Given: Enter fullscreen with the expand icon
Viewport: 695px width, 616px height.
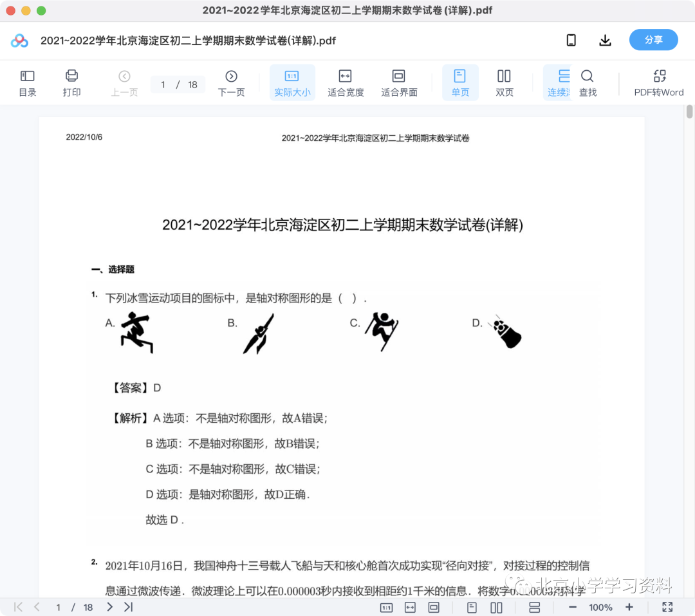Looking at the screenshot, I should [x=667, y=607].
